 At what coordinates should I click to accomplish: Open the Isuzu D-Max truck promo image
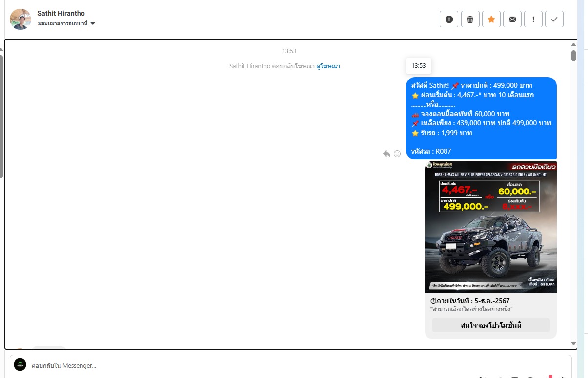(491, 226)
